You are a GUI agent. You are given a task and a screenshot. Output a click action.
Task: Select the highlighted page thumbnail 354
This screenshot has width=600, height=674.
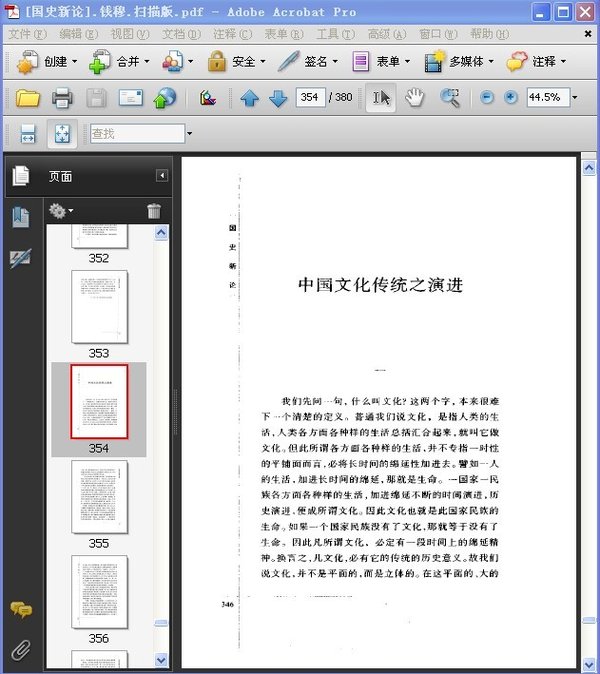99,401
